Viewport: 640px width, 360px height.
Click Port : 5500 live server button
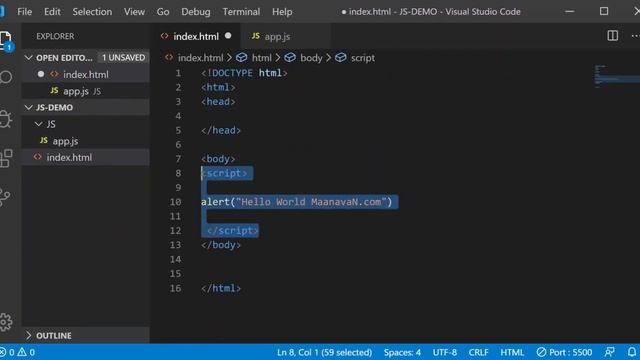point(564,352)
